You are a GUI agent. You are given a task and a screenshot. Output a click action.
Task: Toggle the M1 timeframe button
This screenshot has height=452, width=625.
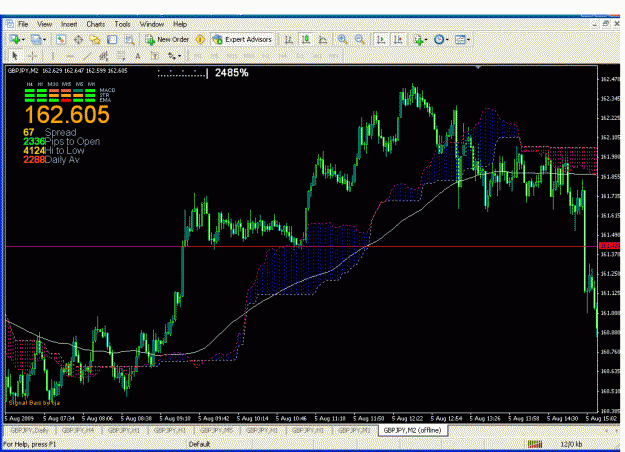(x=198, y=56)
